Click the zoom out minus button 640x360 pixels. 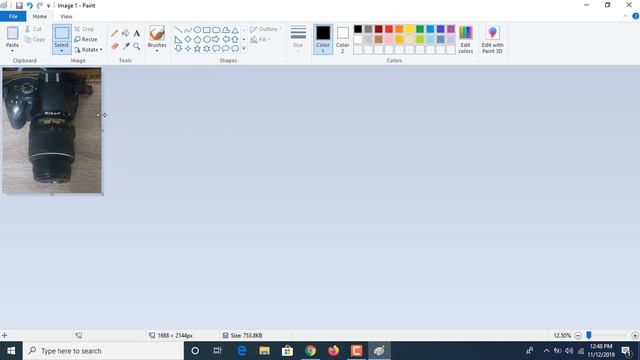tap(578, 336)
